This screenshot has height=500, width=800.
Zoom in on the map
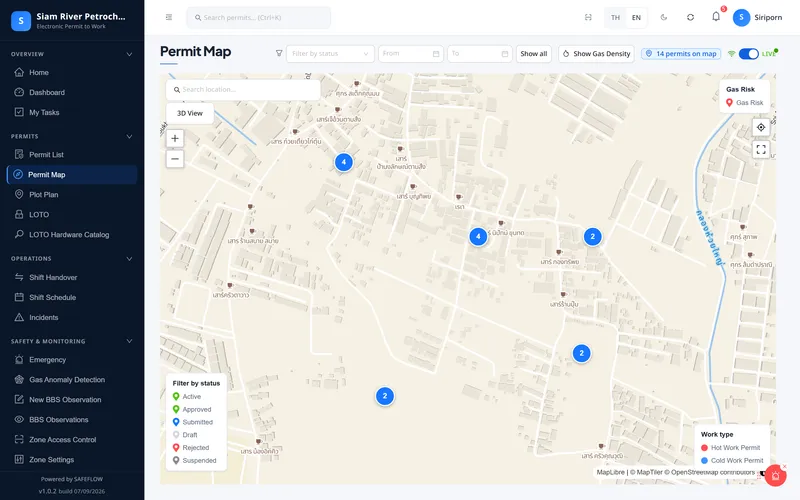coord(175,138)
